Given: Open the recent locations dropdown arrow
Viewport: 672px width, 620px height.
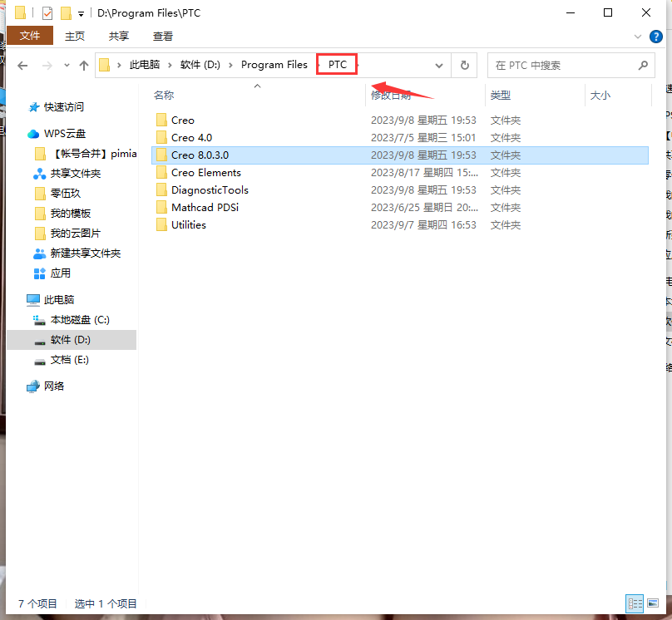Looking at the screenshot, I should (67, 66).
